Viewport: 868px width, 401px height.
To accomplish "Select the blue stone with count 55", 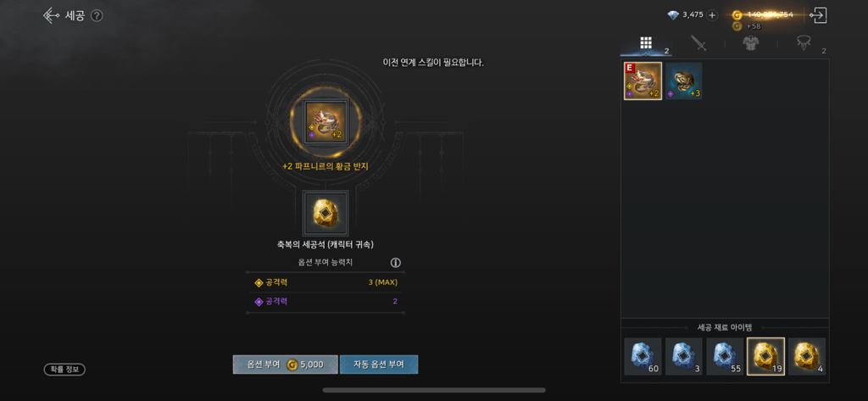I will click(x=725, y=357).
